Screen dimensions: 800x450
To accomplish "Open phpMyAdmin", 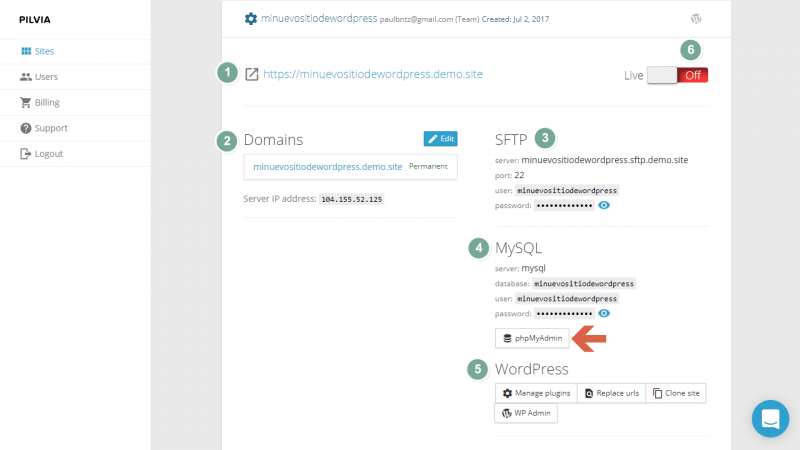I will click(532, 338).
